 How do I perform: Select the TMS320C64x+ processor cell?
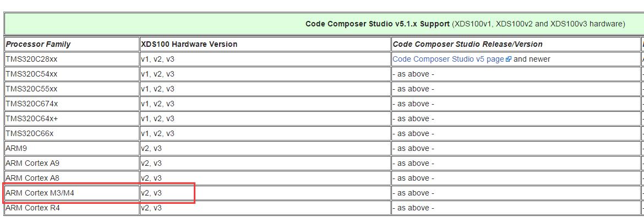click(x=31, y=118)
